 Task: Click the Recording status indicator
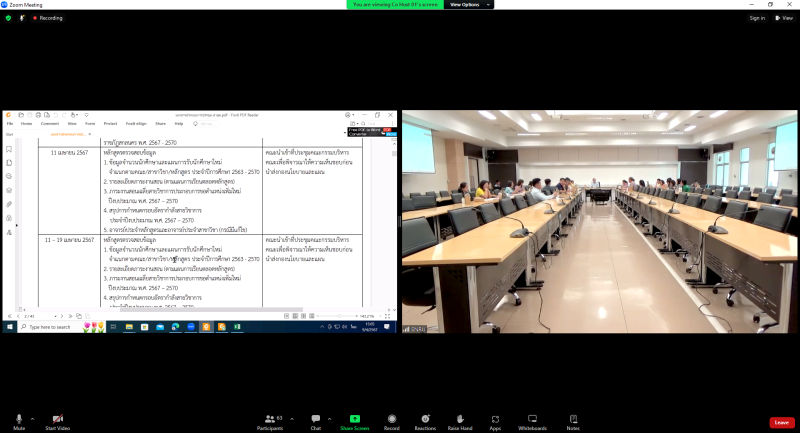point(46,18)
